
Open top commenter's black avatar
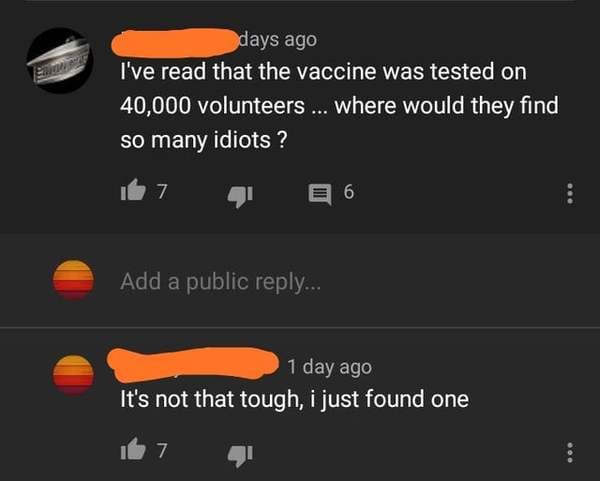click(60, 60)
